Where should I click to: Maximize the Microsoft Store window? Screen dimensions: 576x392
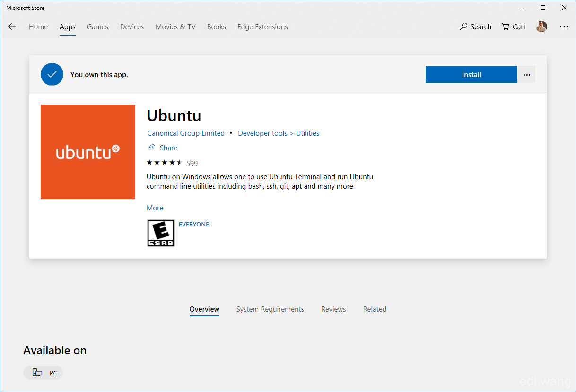pos(543,8)
